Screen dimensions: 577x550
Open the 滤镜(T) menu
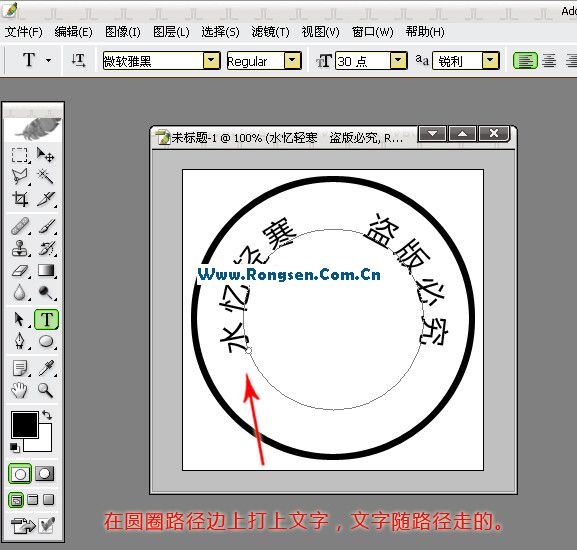[270, 32]
